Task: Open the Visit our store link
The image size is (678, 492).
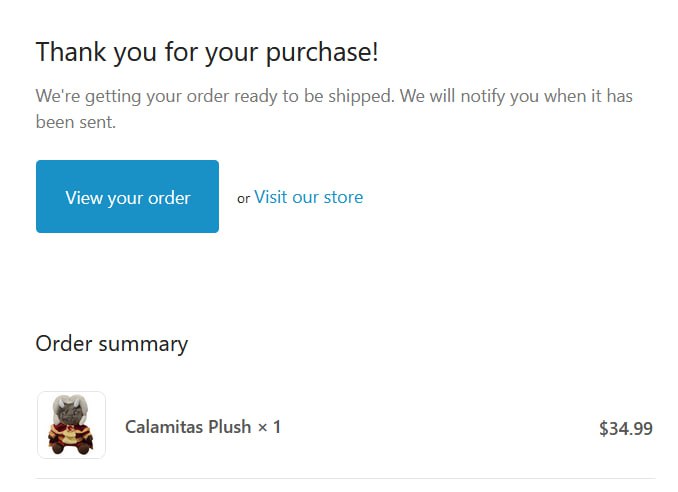Action: [x=309, y=197]
